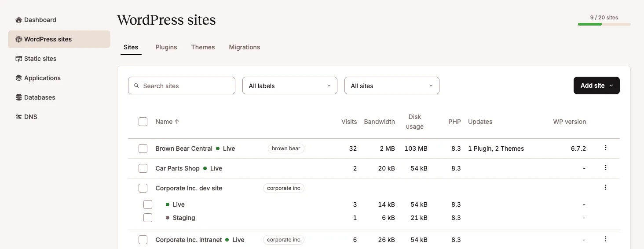
Task: Go to Databases in sidebar
Action: [59, 97]
